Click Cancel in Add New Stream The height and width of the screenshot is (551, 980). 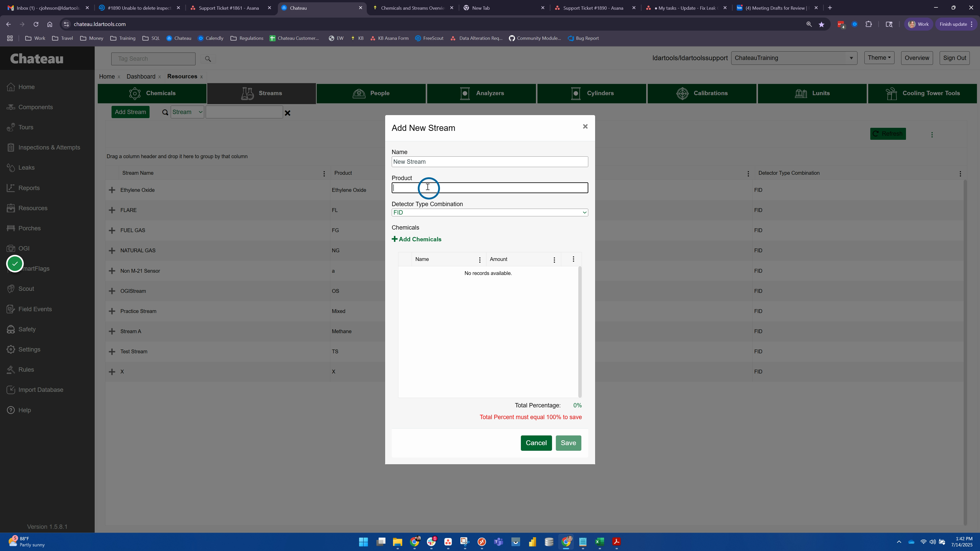536,443
